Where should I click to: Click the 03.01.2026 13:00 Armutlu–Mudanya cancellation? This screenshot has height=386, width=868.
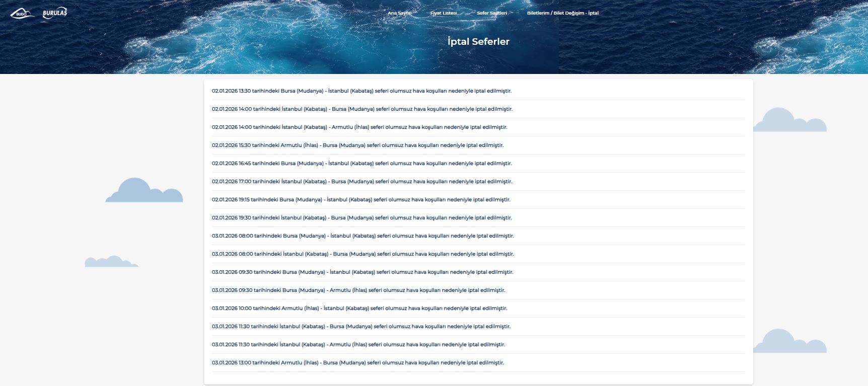tap(357, 363)
